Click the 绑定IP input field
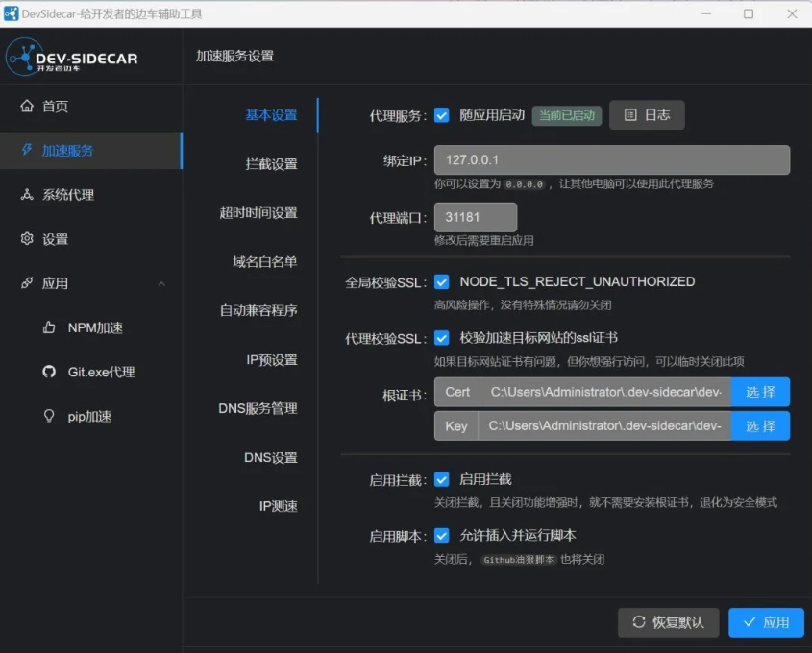This screenshot has width=812, height=653. coord(612,159)
